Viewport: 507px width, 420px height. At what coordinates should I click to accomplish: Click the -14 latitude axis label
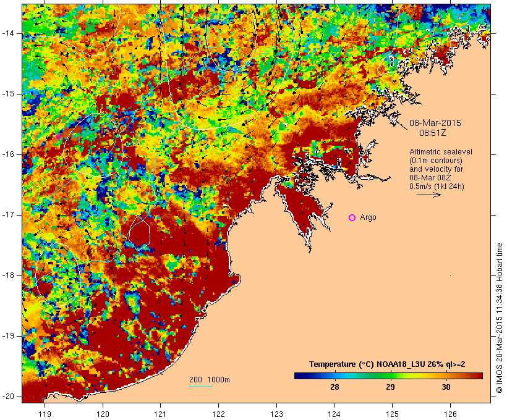coord(8,33)
